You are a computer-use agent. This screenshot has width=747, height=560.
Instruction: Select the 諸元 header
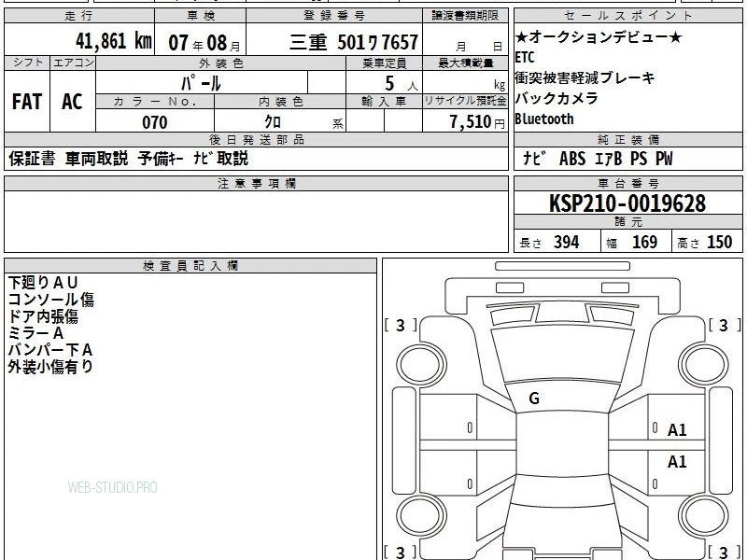point(628,222)
